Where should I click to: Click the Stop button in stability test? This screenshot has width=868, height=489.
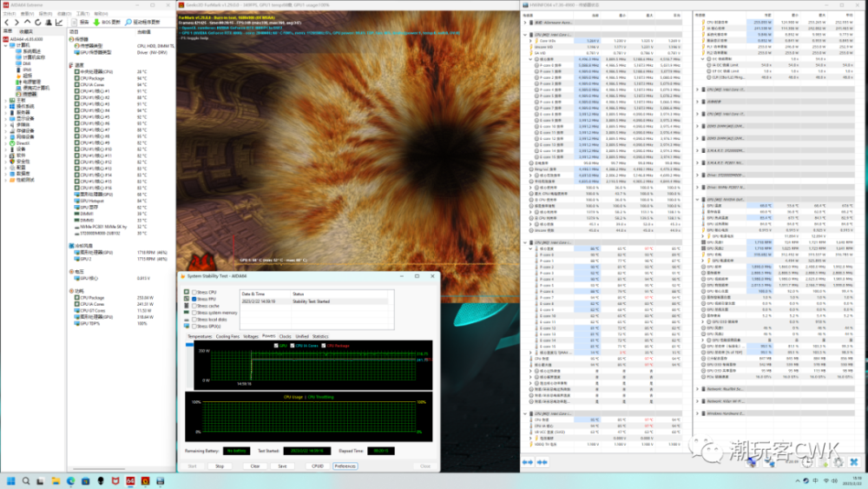tap(220, 466)
